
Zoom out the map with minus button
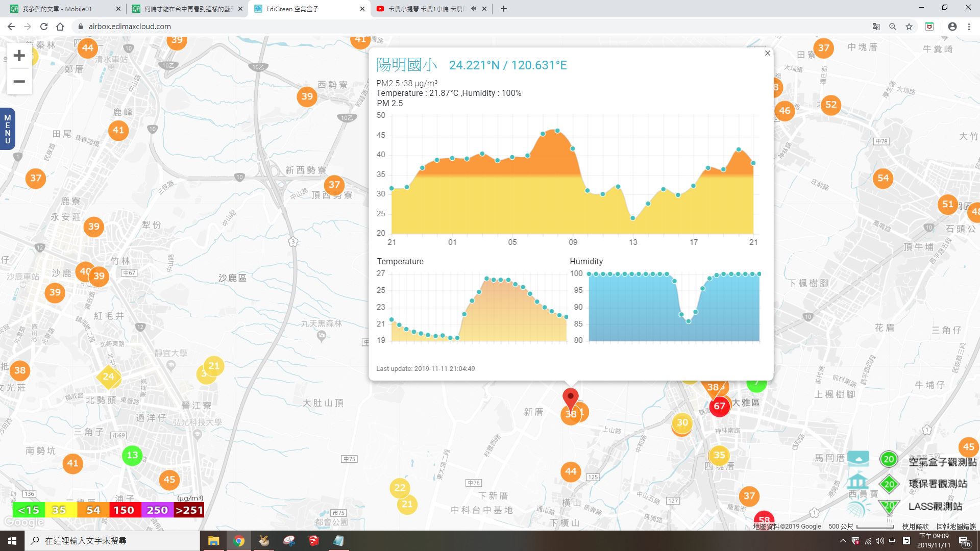click(19, 82)
